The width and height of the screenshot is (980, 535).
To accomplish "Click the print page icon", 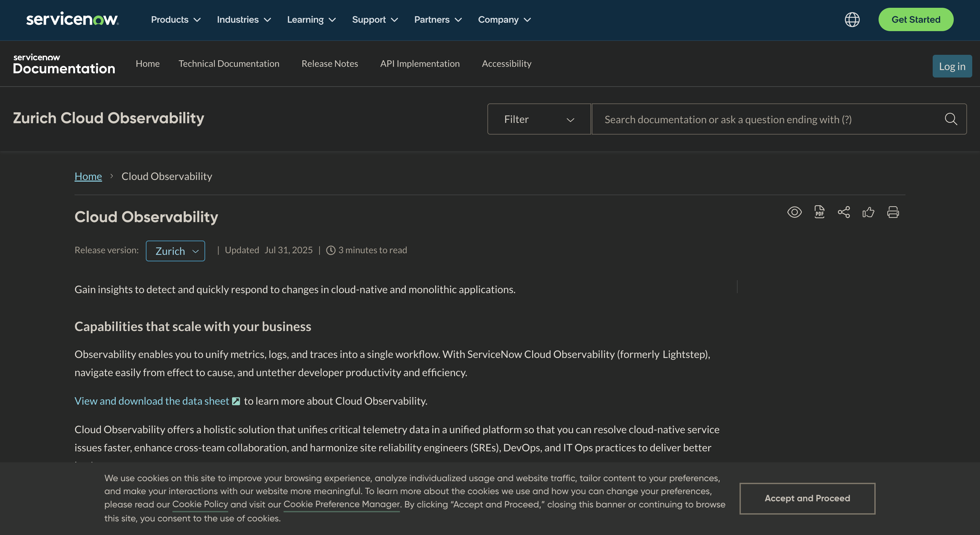I will [x=892, y=212].
